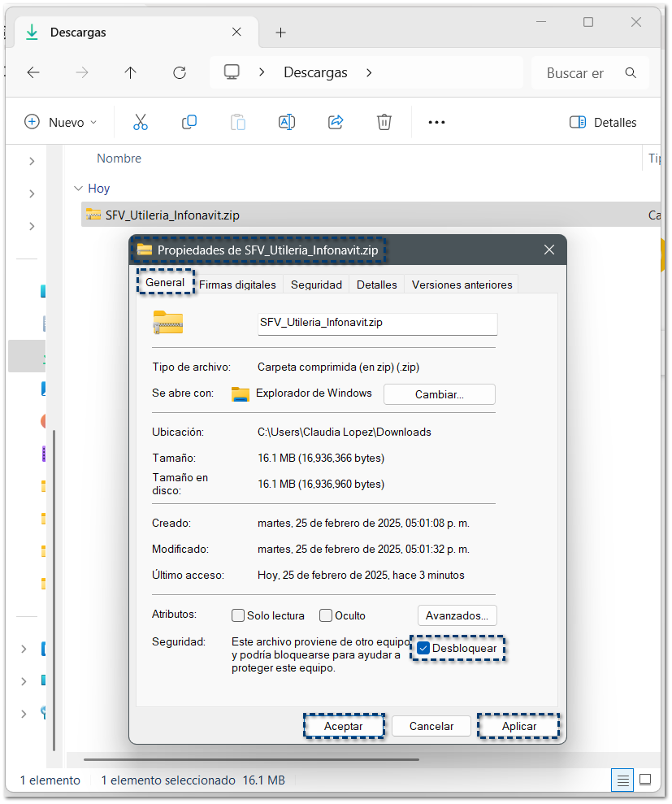Click the Delete trash can icon
This screenshot has height=804, width=672.
pos(384,122)
